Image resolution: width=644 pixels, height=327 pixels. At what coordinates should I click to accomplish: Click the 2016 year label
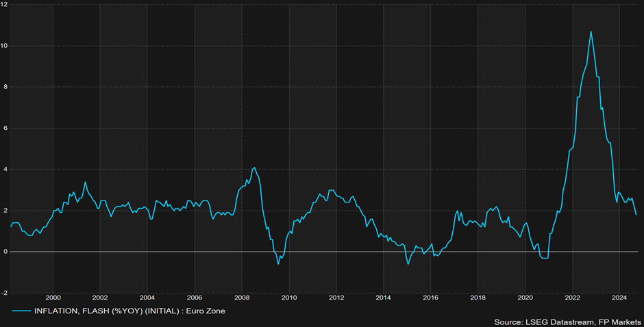pyautogui.click(x=430, y=298)
